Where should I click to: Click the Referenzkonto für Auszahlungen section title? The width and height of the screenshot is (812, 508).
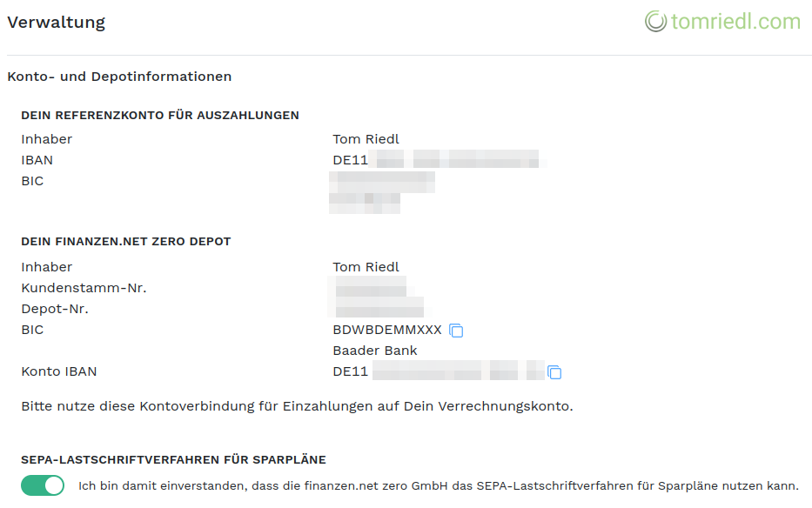coord(160,115)
